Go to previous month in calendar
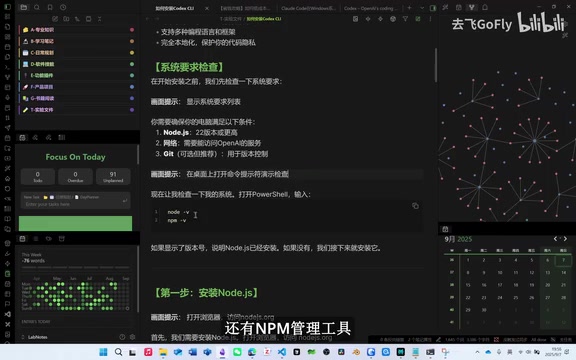Screen dimensions: 576x360 555,239
